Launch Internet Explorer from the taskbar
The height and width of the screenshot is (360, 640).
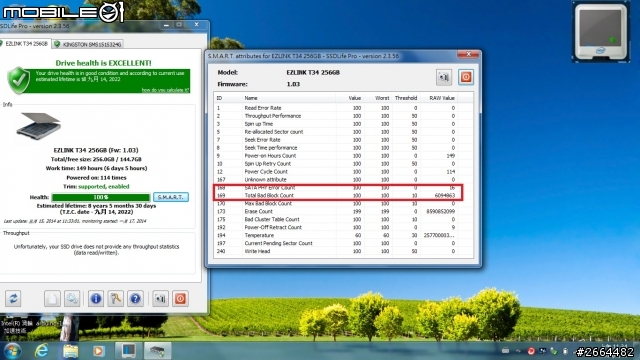(41, 351)
